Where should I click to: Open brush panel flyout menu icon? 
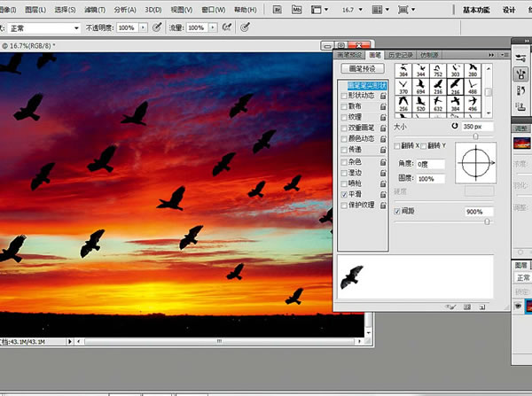505,55
